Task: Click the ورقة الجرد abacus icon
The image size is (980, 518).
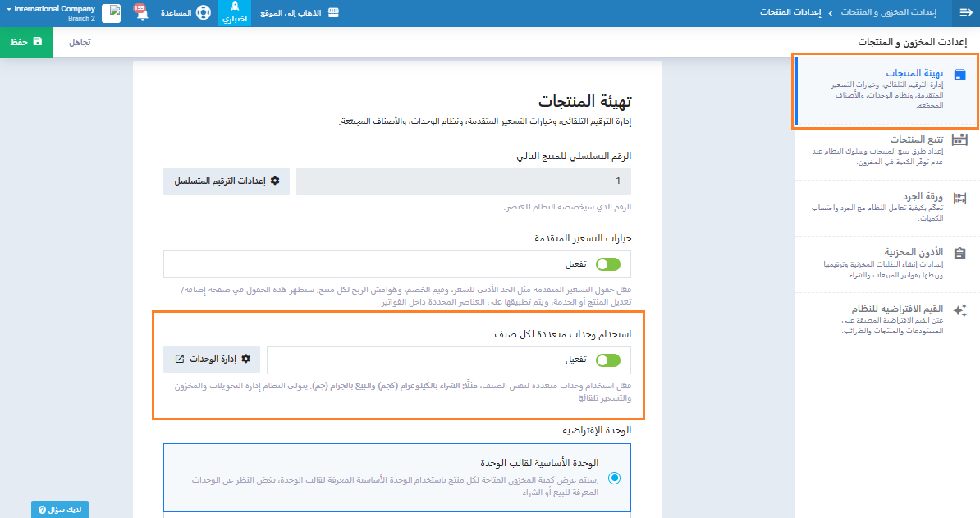Action: [x=959, y=198]
